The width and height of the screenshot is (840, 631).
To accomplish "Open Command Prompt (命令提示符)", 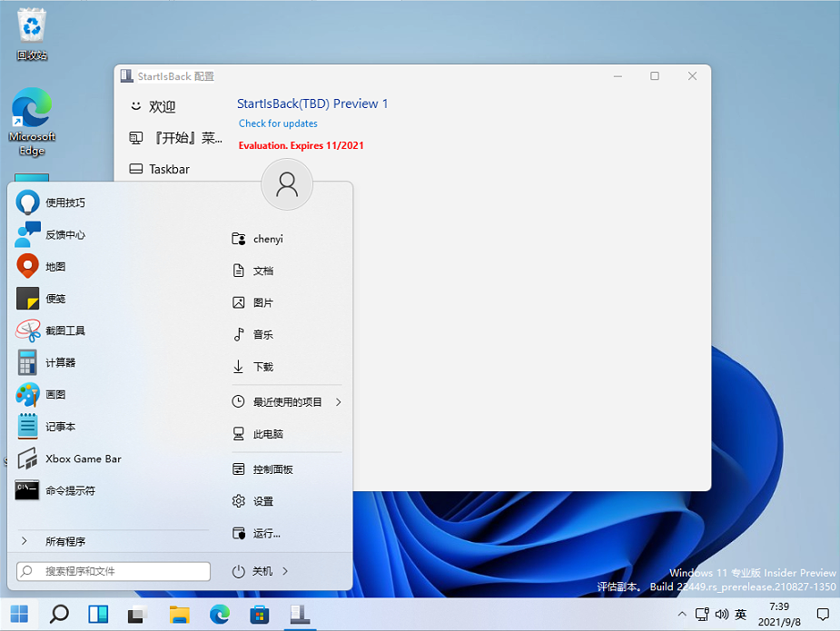I will coord(69,490).
